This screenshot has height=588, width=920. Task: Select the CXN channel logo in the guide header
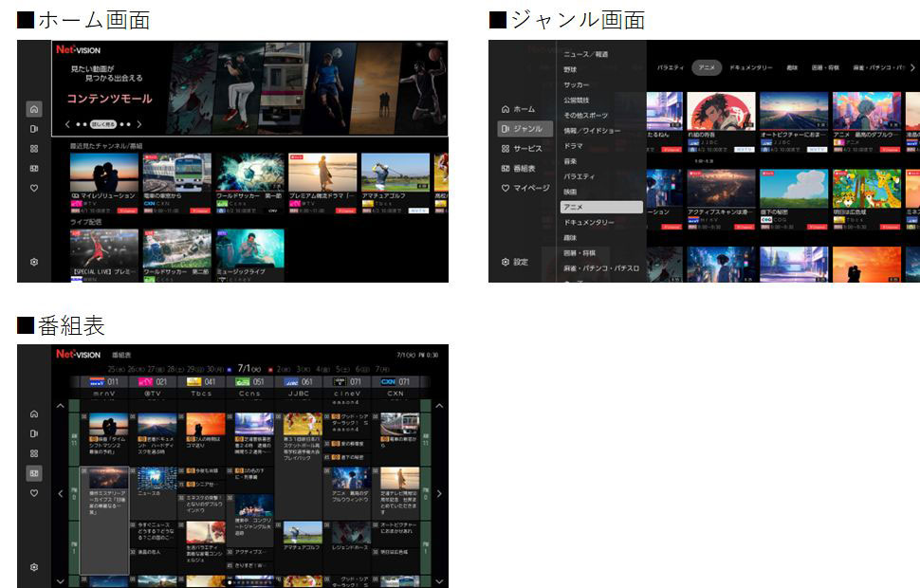click(387, 382)
